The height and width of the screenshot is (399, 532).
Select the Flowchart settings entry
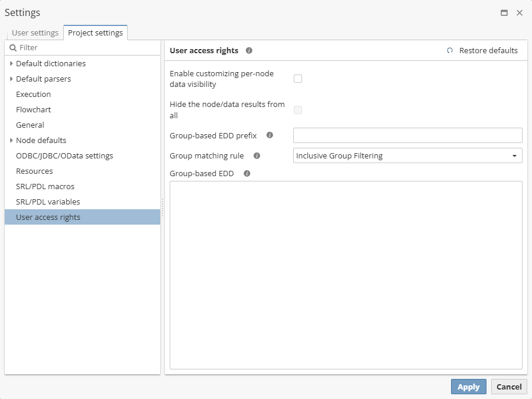pos(33,109)
